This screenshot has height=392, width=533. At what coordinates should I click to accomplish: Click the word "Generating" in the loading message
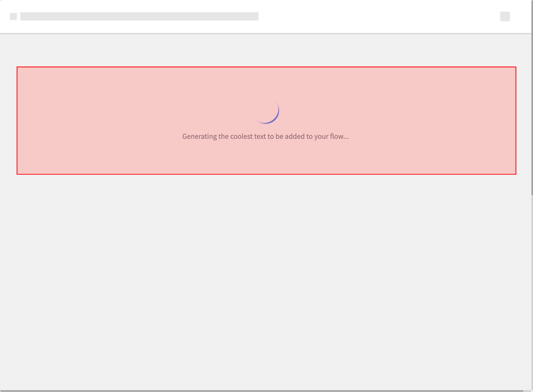tap(199, 136)
